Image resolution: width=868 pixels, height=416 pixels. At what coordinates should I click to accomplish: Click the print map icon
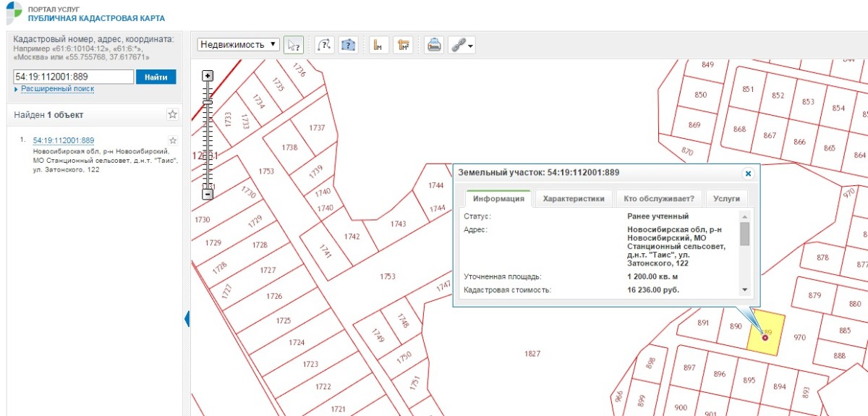pyautogui.click(x=434, y=45)
